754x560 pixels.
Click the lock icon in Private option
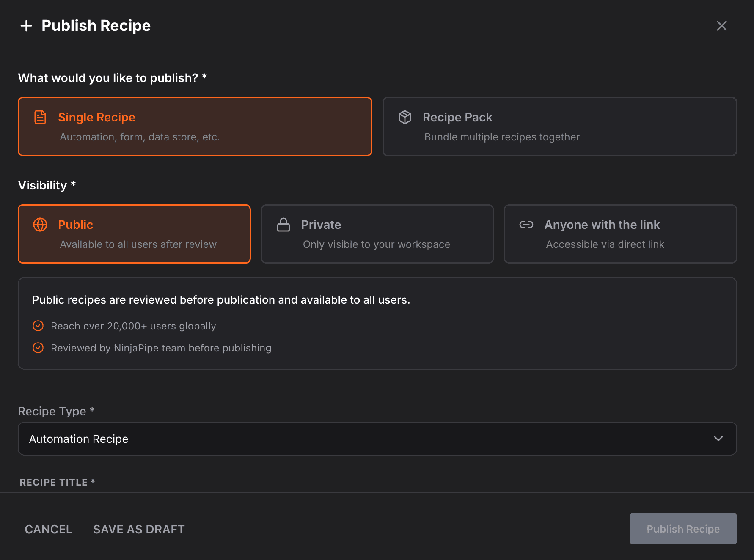tap(283, 225)
